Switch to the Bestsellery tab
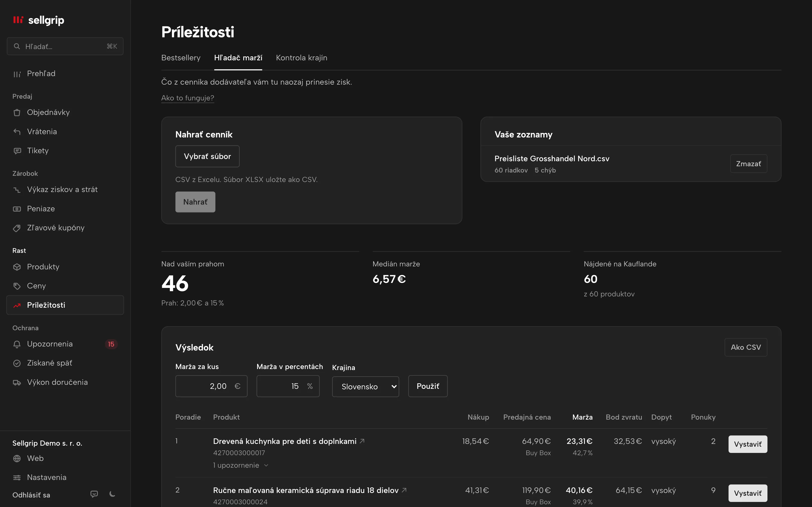This screenshot has height=507, width=812. pos(181,58)
